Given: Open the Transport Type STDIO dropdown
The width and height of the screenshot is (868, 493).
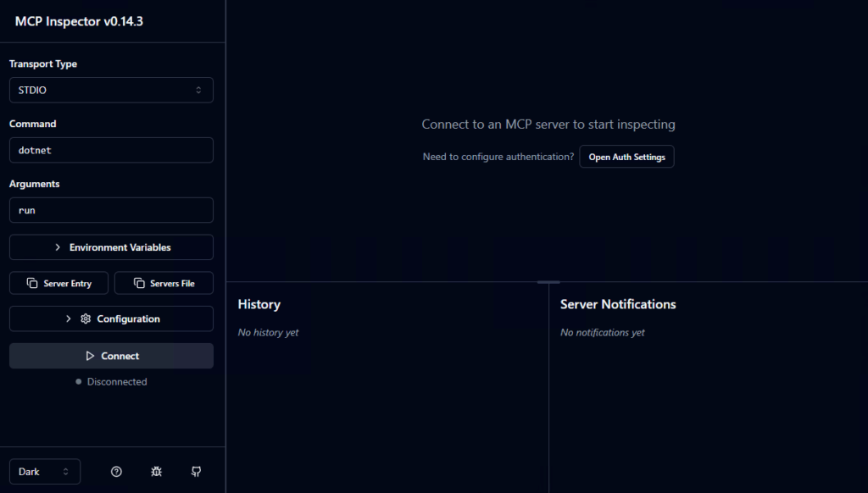Looking at the screenshot, I should [x=111, y=90].
